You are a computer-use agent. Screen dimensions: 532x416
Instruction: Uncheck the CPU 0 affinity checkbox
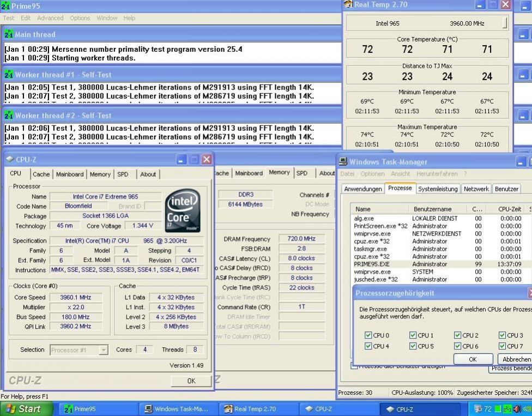click(x=368, y=335)
